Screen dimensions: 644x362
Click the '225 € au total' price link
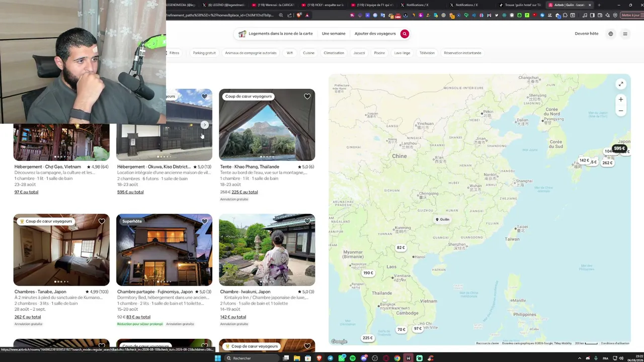245,192
